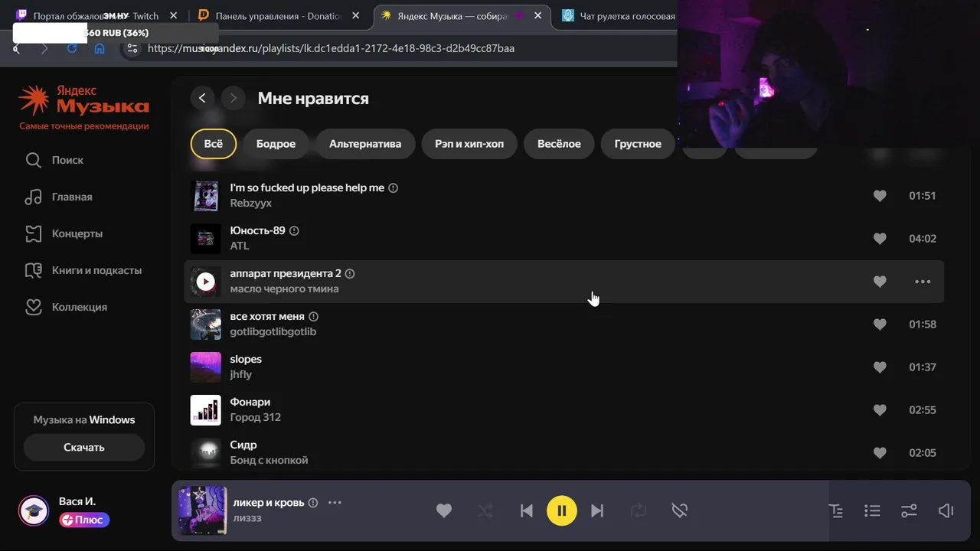The image size is (980, 551).
Task: Select the Всё filter chip
Action: point(214,144)
